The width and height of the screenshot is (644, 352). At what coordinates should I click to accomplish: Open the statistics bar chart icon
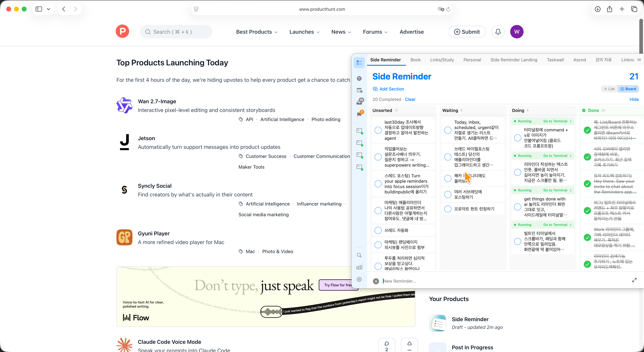point(359,267)
